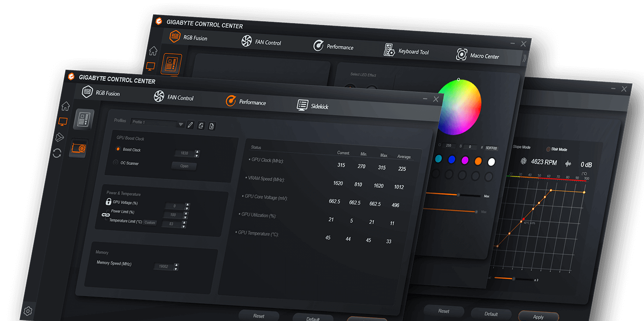This screenshot has height=321, width=644.
Task: Choose the blue color swatch
Action: [x=452, y=160]
